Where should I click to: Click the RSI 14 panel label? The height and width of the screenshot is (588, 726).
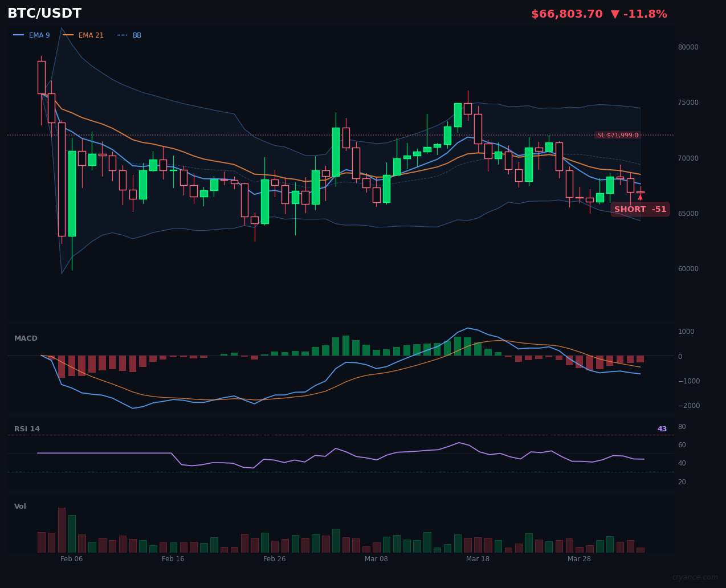click(x=27, y=429)
